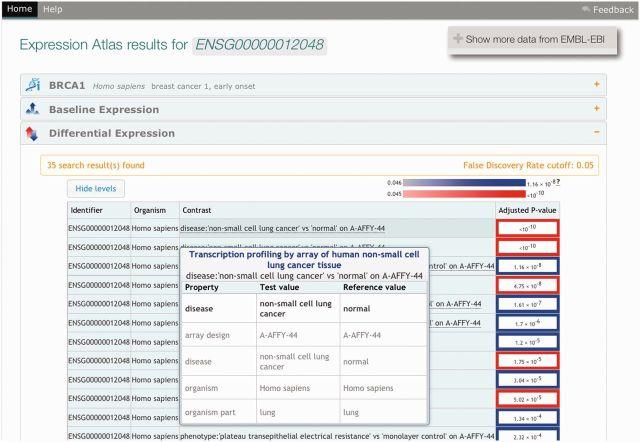Click the 1.16 × 10⁻⁸ p-value cell
The width and height of the screenshot is (640, 442).
[x=528, y=267]
